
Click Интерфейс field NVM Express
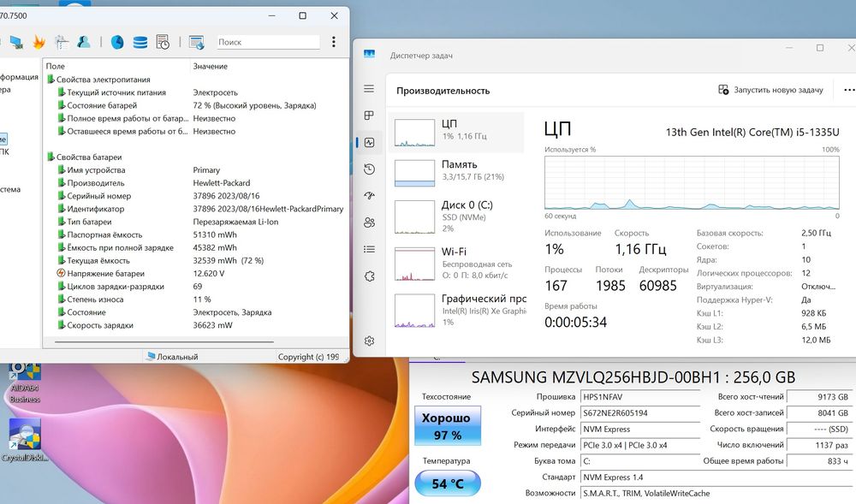point(639,429)
